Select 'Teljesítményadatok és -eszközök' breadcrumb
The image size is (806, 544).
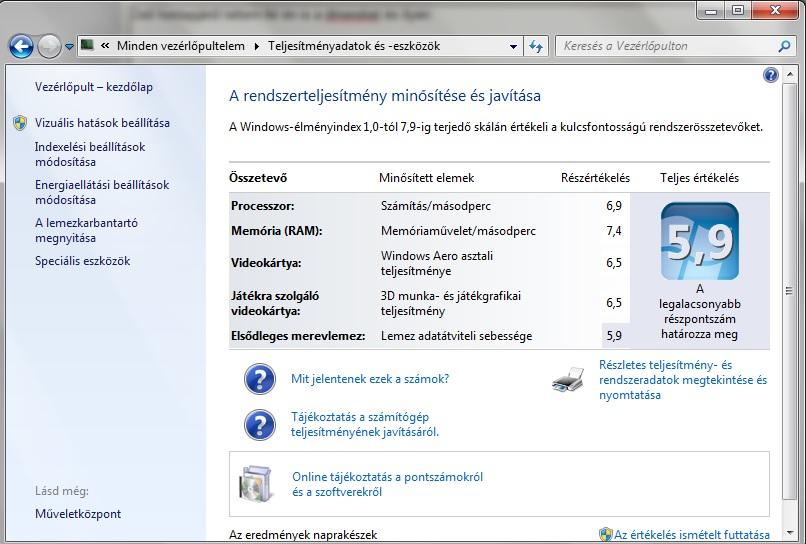[354, 46]
